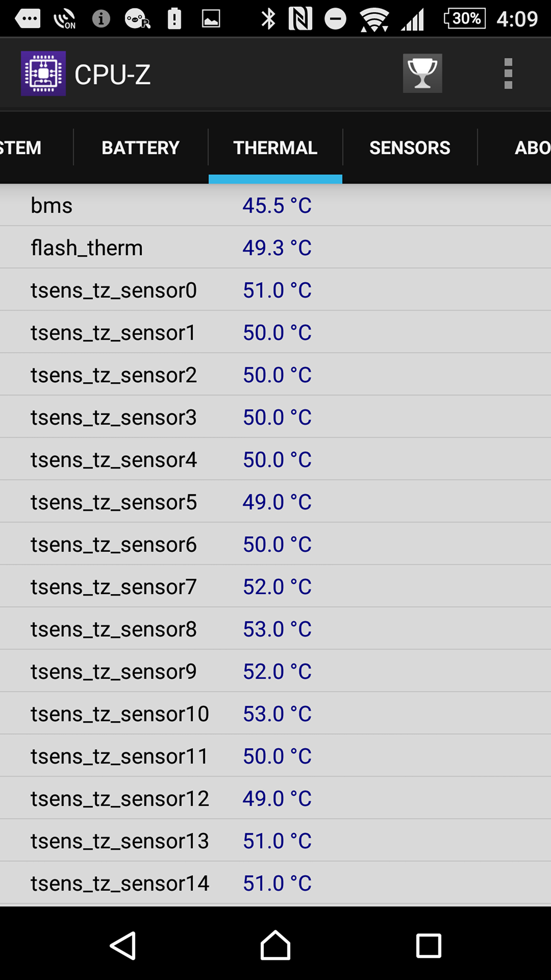Image resolution: width=551 pixels, height=980 pixels.
Task: Open the partially visible About tab
Action: pos(531,148)
